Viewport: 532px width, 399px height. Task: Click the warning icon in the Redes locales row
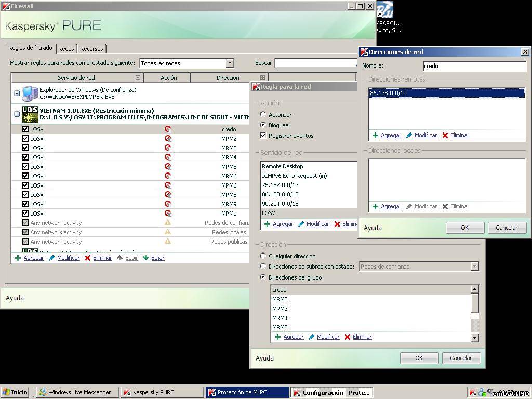pos(168,232)
